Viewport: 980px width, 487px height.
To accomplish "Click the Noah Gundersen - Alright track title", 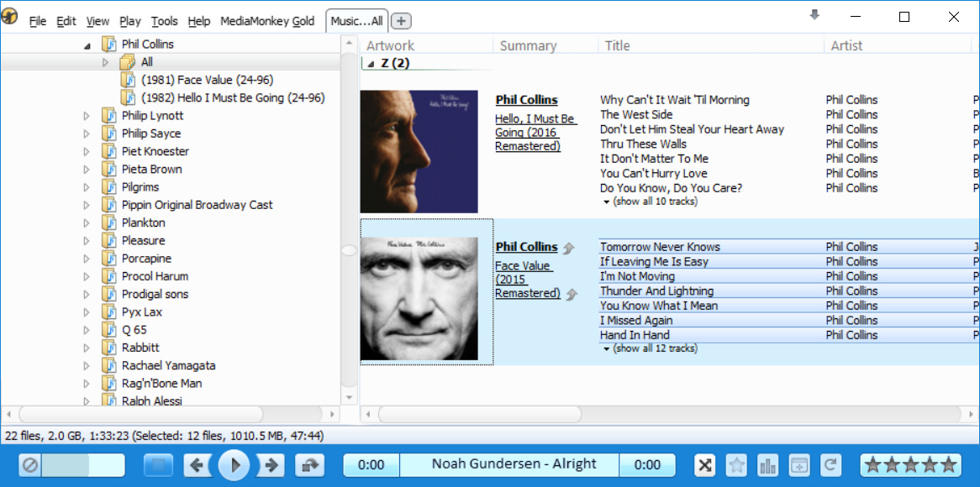I will pos(514,463).
